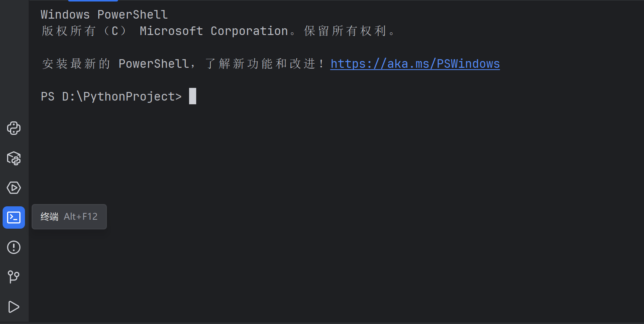The width and height of the screenshot is (644, 324).
Task: Click the 终端 Alt+F12 tooltip
Action: click(69, 217)
